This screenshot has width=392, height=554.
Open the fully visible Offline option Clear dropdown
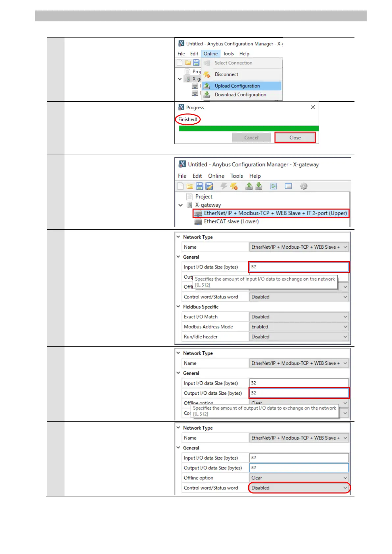pyautogui.click(x=299, y=478)
